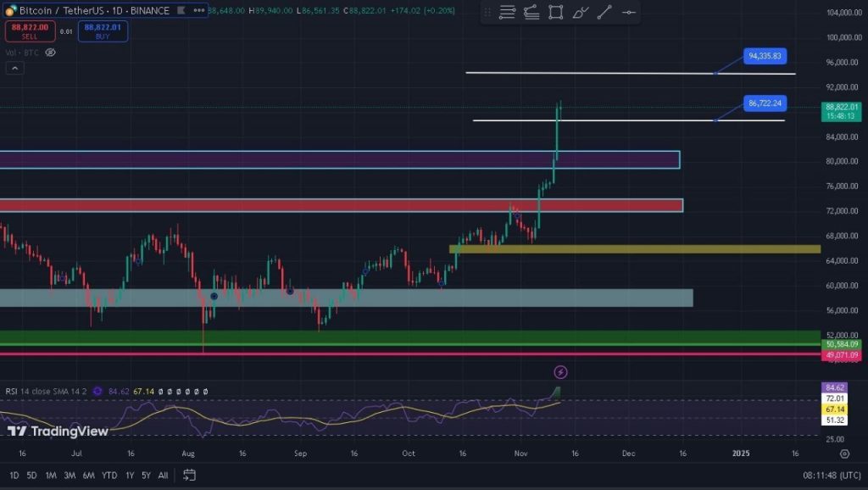
Task: Switch to the 1M time range
Action: 51,475
